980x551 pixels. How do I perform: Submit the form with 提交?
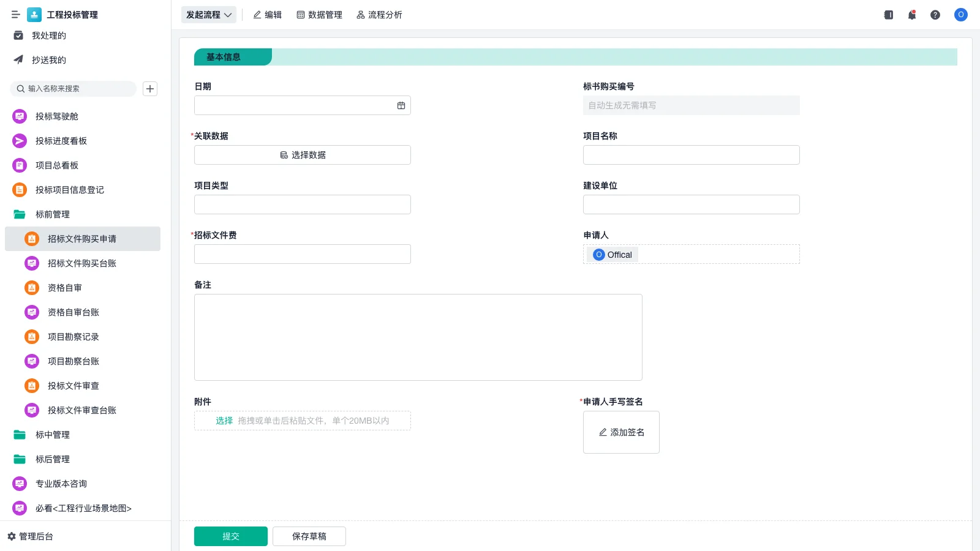pyautogui.click(x=231, y=536)
